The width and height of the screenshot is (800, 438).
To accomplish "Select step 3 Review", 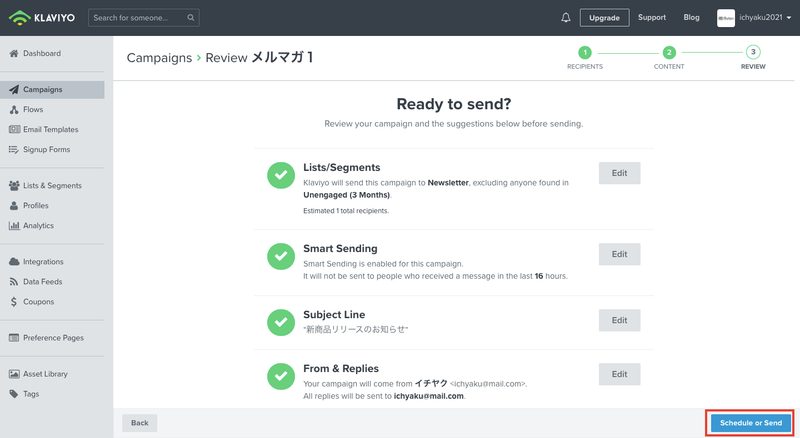I will tap(753, 58).
